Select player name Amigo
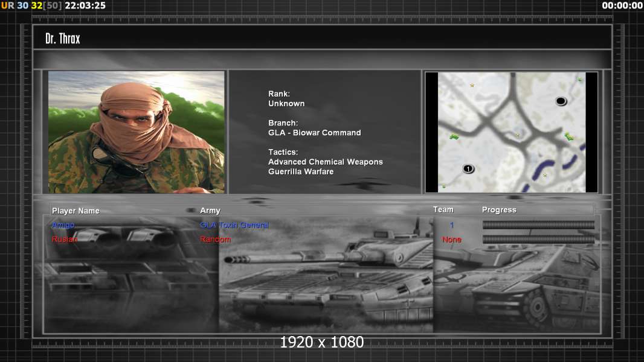Viewport: 644px width, 362px height. (63, 224)
